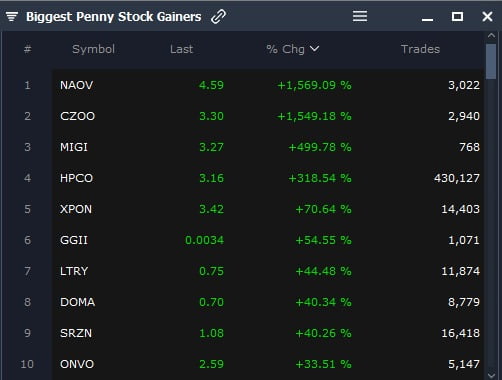Select the NAOV symbol row
The image size is (502, 380).
tap(269, 85)
